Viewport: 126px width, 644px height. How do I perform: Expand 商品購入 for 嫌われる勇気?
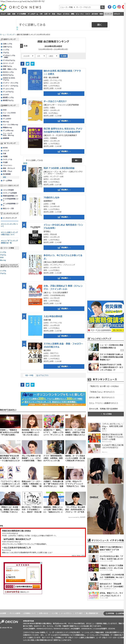(64, 93)
